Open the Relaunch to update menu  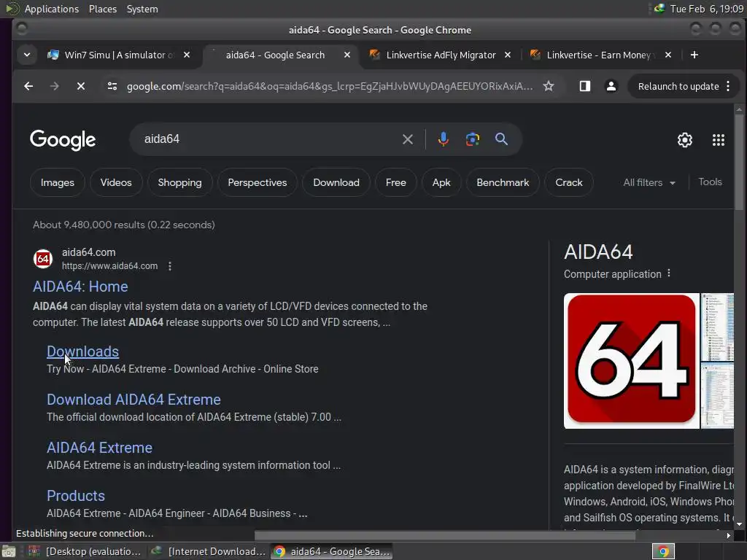tap(684, 86)
